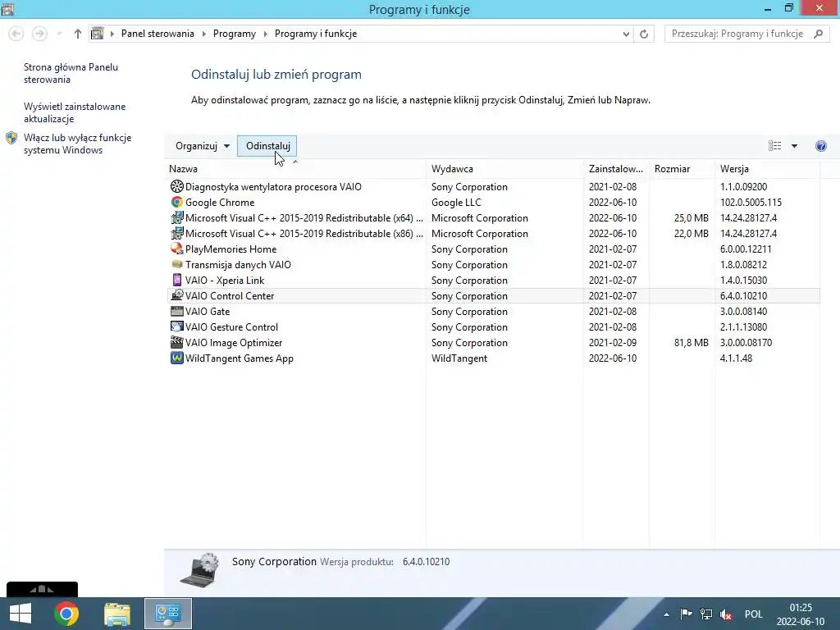The height and width of the screenshot is (630, 840).
Task: Expand the Organizuj dropdown menu
Action: [203, 146]
